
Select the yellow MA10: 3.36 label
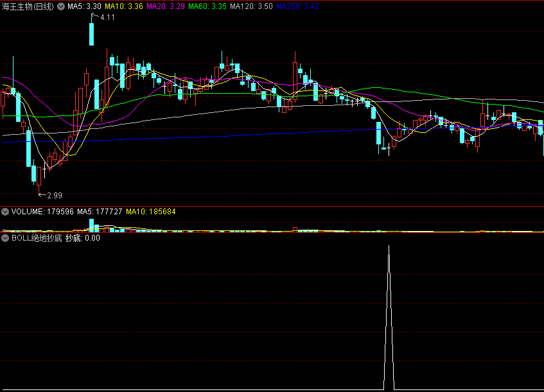pos(124,6)
